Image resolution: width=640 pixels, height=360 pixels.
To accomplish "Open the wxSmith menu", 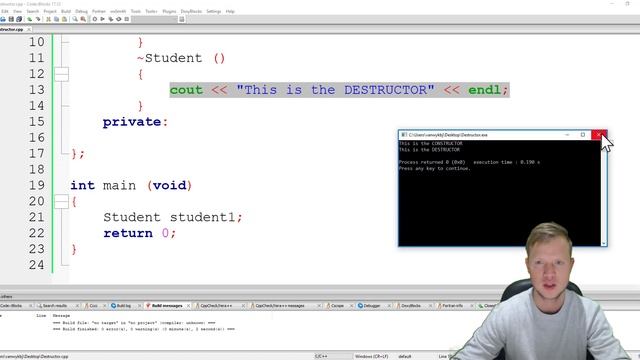I will tap(118, 11).
